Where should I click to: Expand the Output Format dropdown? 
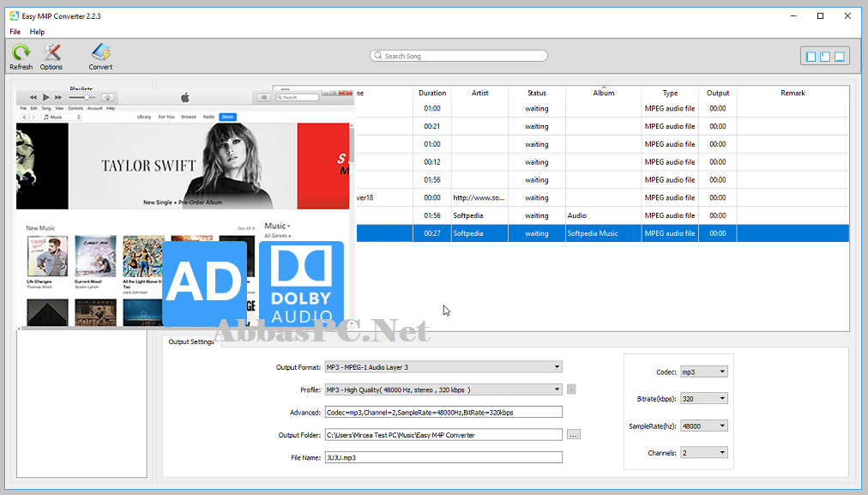click(x=443, y=367)
